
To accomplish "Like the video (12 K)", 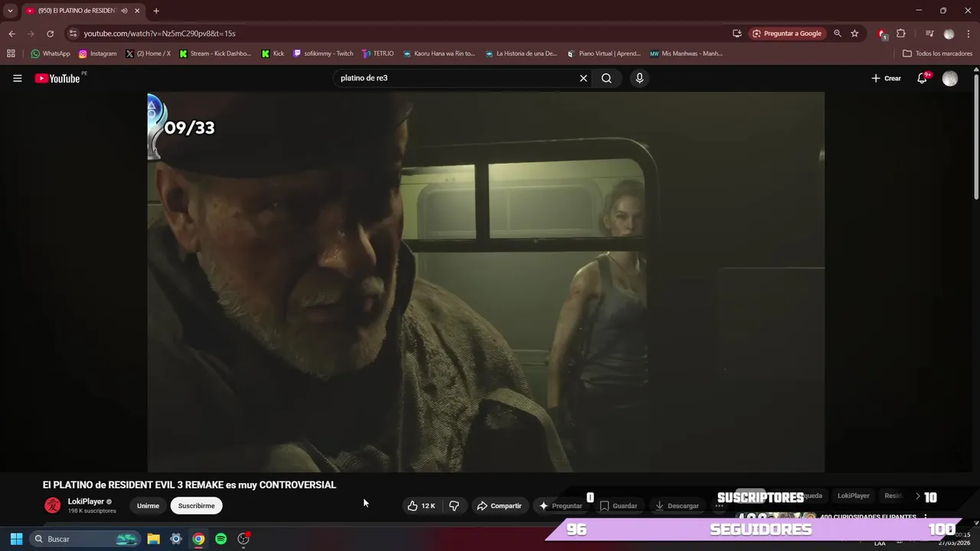I will tap(421, 506).
